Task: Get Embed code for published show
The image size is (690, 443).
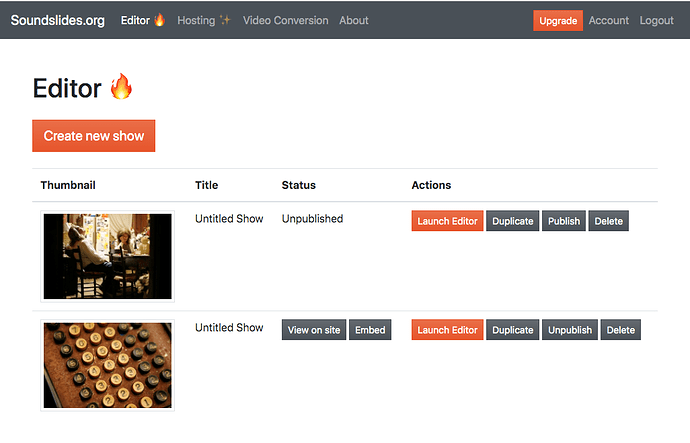Action: (370, 330)
